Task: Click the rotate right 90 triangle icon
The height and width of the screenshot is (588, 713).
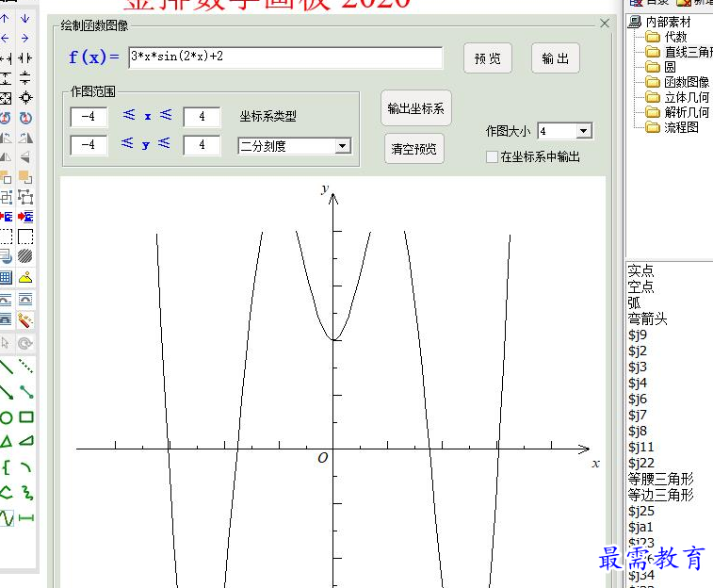Action: point(25,138)
